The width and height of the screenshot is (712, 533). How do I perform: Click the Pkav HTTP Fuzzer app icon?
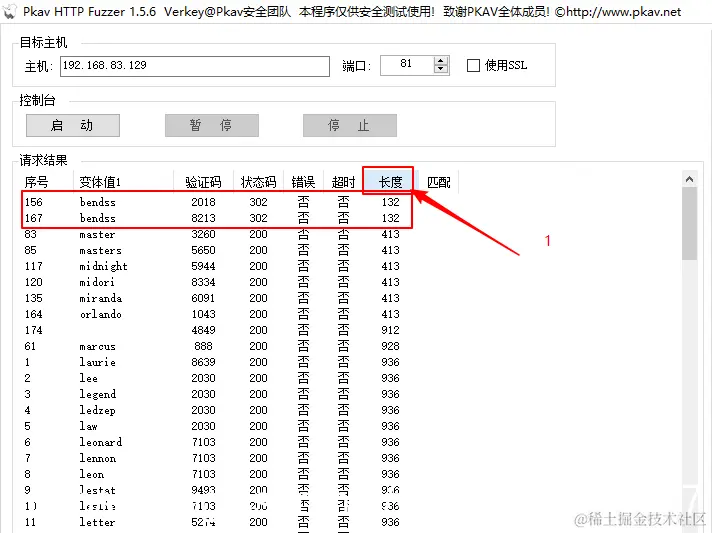[9, 11]
